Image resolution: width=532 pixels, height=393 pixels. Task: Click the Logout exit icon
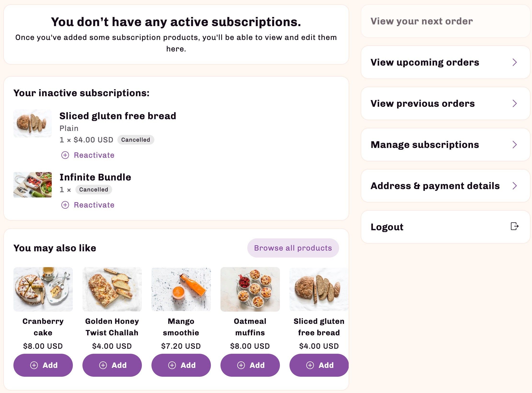coord(515,226)
